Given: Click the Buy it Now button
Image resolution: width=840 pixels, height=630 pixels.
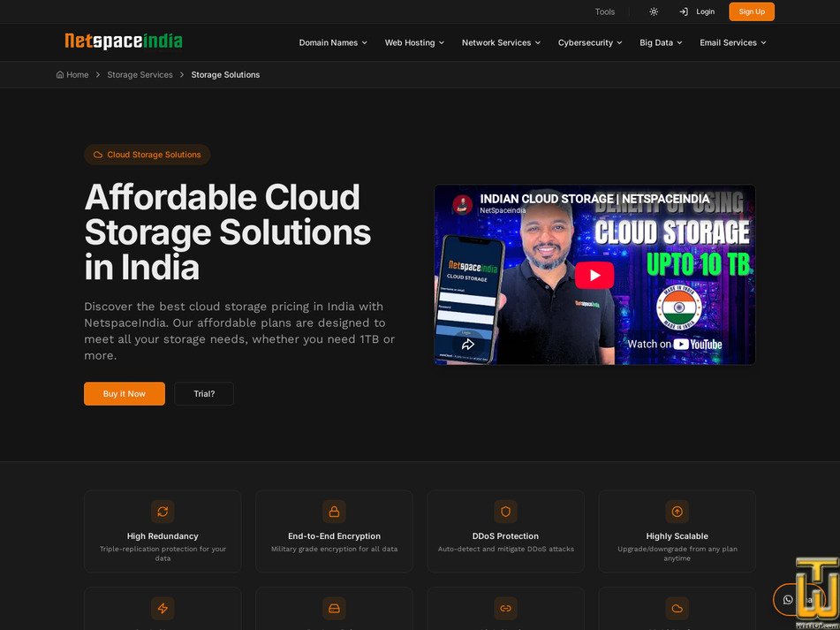Looking at the screenshot, I should [x=125, y=394].
